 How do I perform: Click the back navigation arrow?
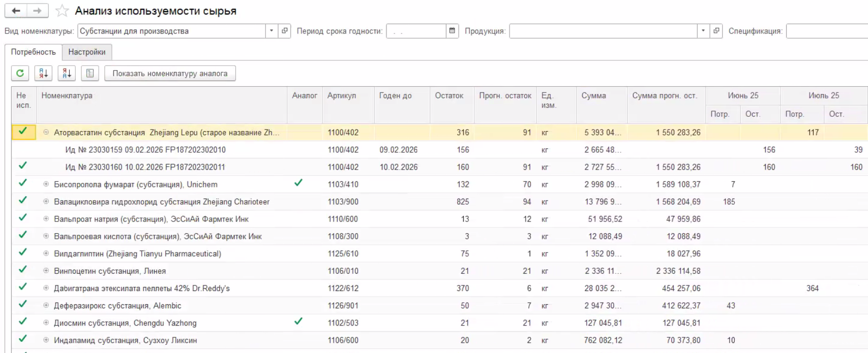click(16, 11)
